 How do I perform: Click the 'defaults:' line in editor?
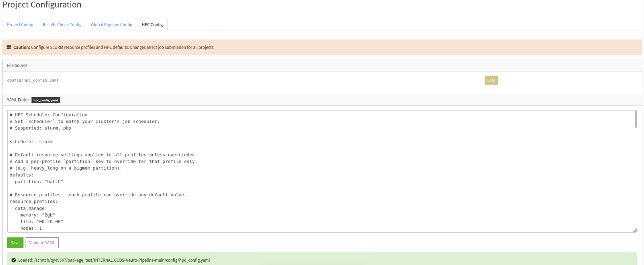tap(22, 175)
